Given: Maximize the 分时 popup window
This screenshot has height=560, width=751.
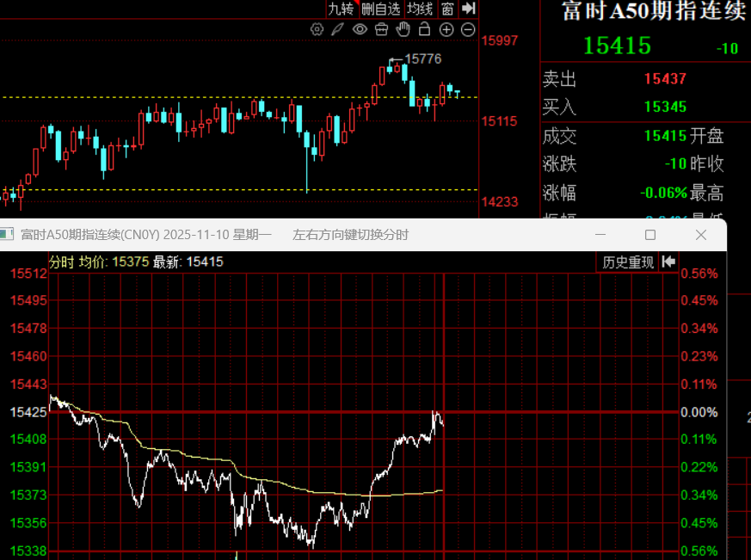Looking at the screenshot, I should (650, 235).
